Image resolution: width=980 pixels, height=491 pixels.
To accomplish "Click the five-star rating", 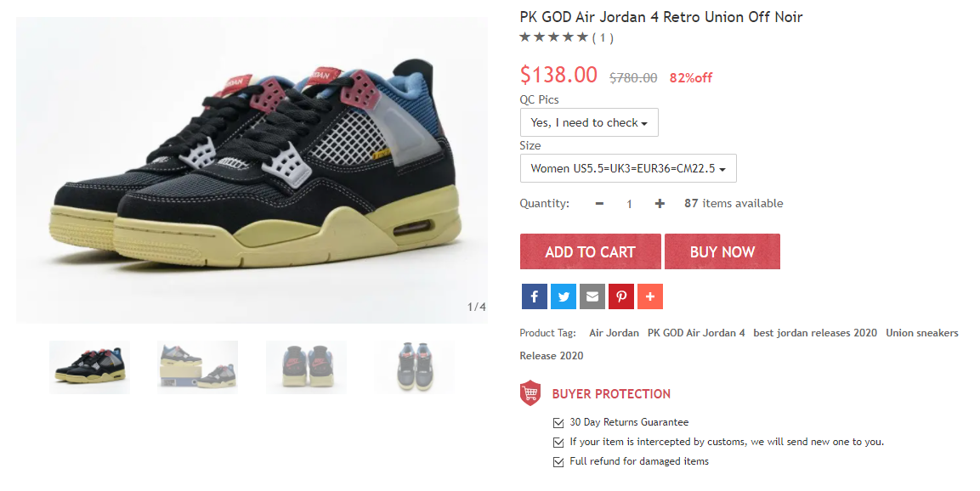I will tap(554, 37).
